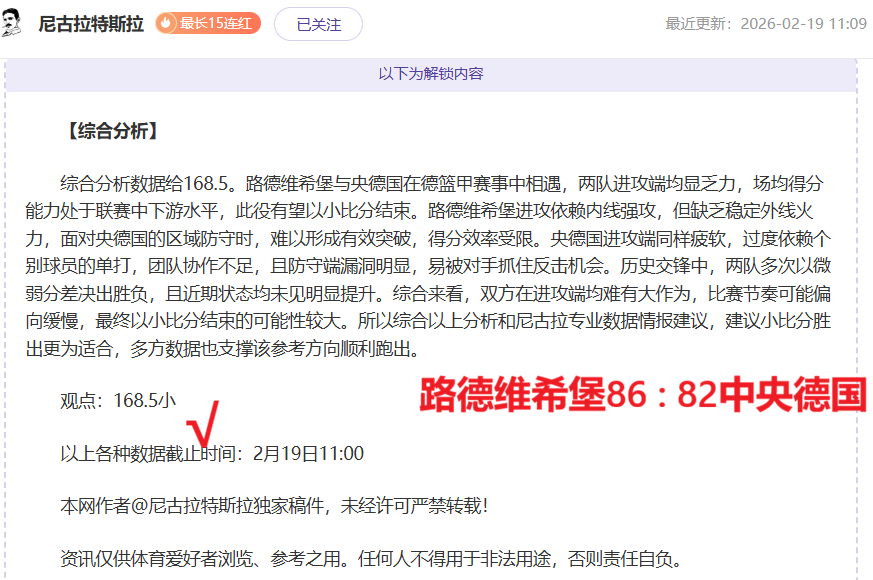Toggle the 已关注 follow button
The image size is (873, 580).
318,24
